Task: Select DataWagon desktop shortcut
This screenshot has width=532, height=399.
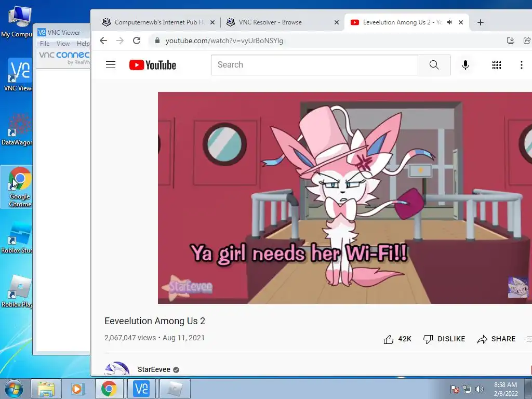Action: [17, 129]
